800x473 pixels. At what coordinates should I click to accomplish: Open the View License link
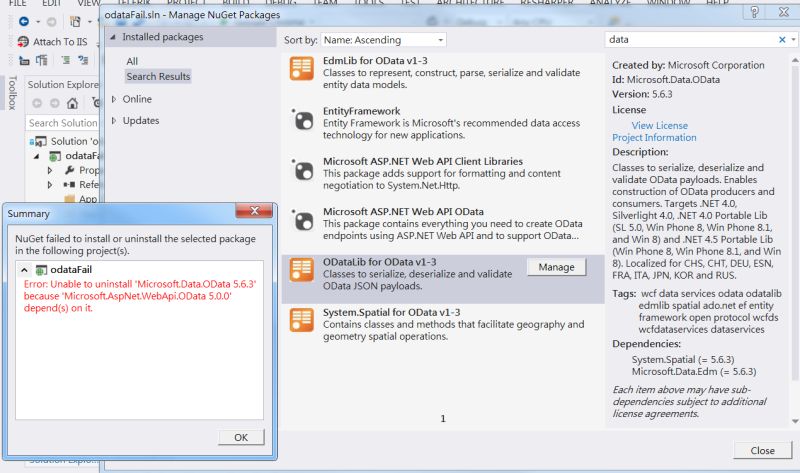659,126
